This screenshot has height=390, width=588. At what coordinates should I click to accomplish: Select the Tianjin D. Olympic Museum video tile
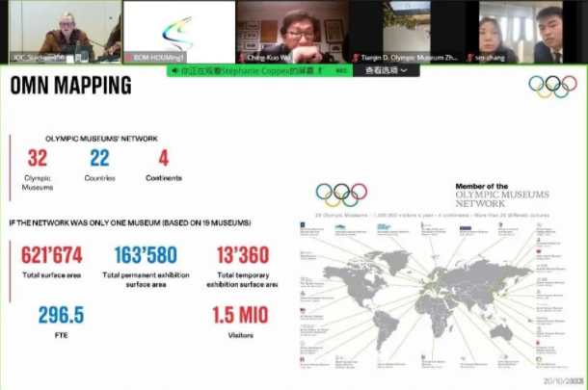tap(407, 32)
